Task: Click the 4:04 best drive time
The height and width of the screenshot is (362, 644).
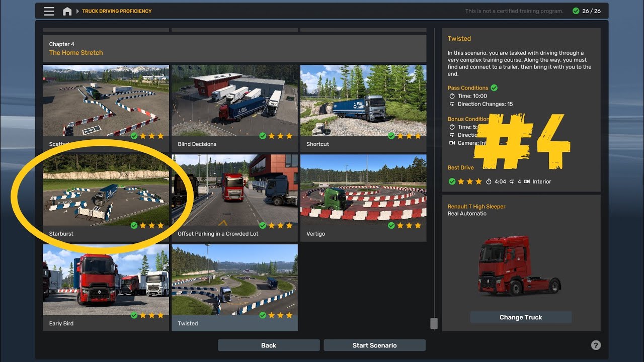Action: coord(500,182)
